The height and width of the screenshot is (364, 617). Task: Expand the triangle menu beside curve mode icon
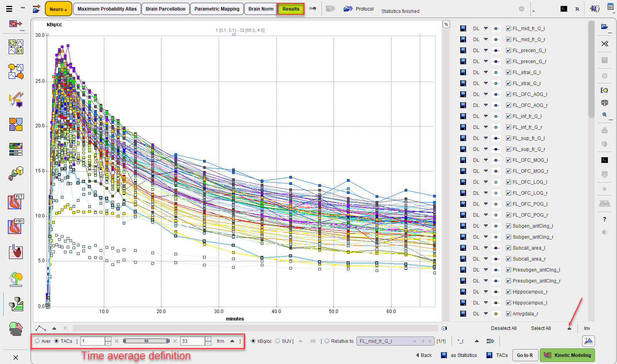click(54, 328)
